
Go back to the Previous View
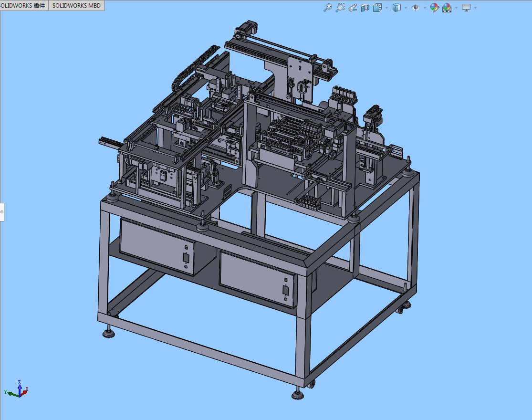click(353, 8)
